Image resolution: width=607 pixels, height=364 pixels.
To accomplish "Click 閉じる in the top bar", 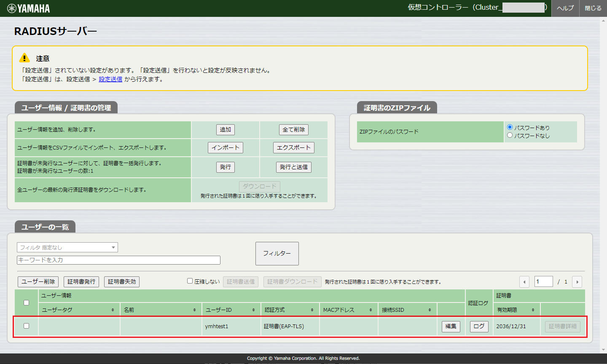I will coord(593,8).
